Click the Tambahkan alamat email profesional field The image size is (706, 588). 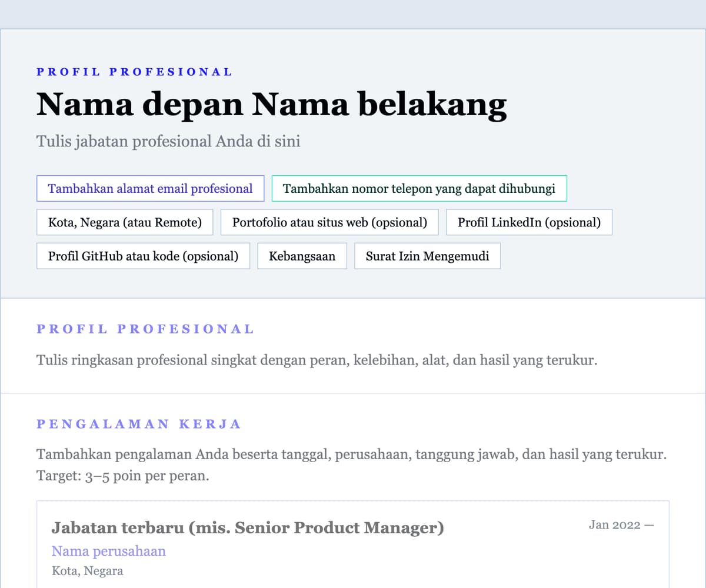point(150,188)
